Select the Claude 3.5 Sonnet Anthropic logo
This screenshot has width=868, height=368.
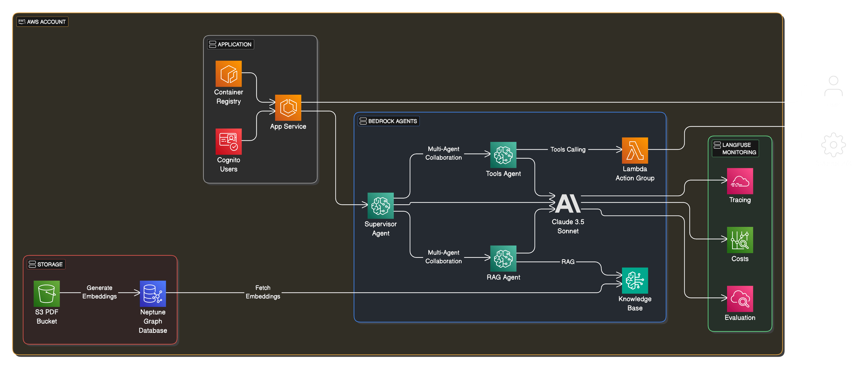[x=568, y=203]
